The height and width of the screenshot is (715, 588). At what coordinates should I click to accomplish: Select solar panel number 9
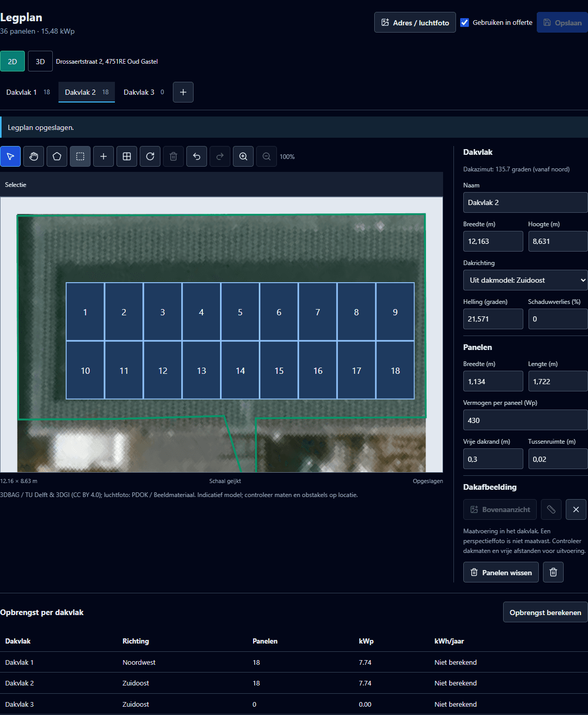(x=395, y=312)
